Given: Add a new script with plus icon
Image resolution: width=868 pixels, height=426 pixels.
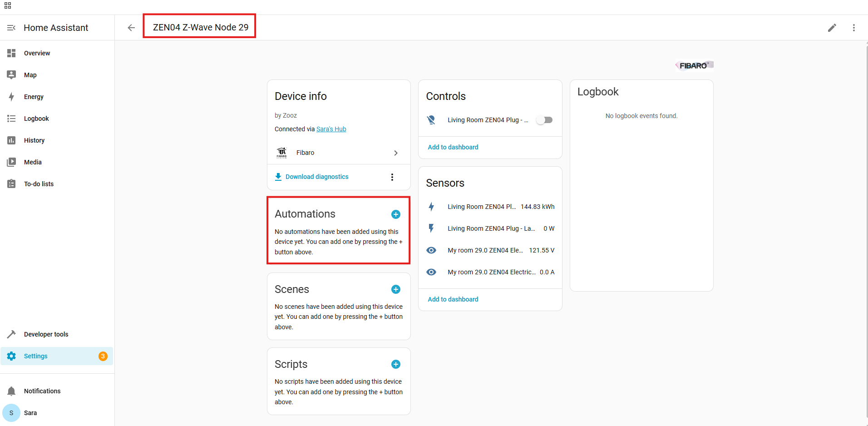Looking at the screenshot, I should [x=395, y=364].
